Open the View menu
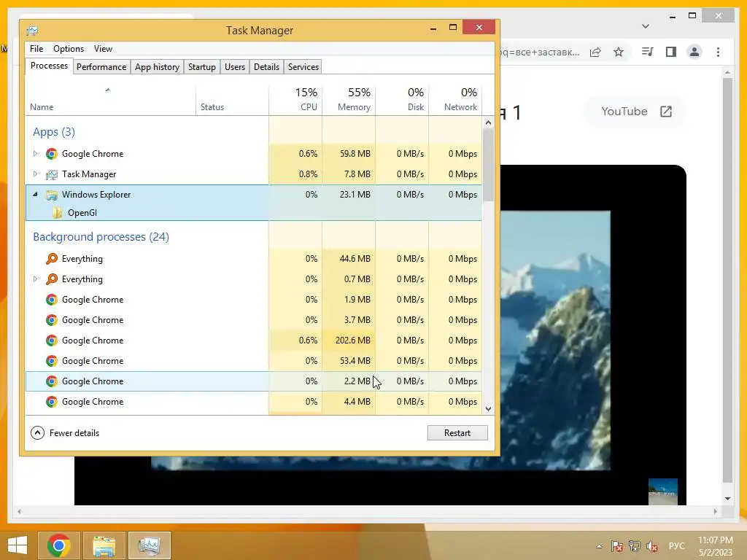 pos(103,49)
